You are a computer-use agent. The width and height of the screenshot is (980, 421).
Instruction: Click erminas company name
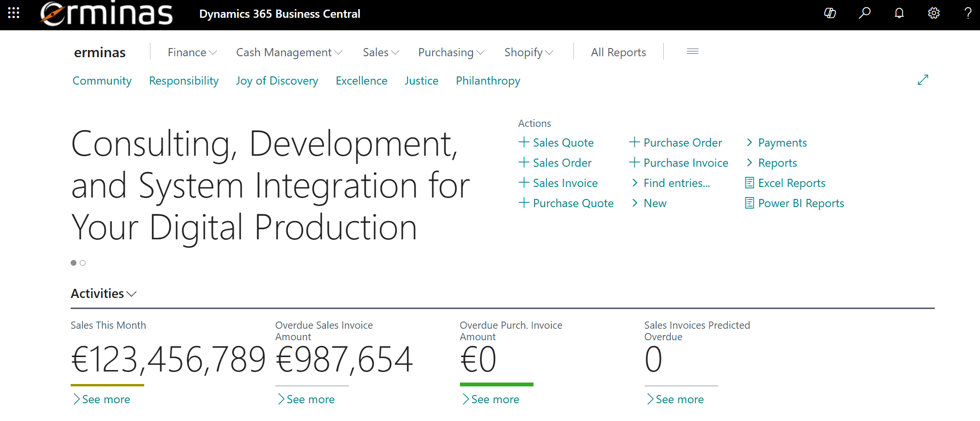pyautogui.click(x=99, y=52)
